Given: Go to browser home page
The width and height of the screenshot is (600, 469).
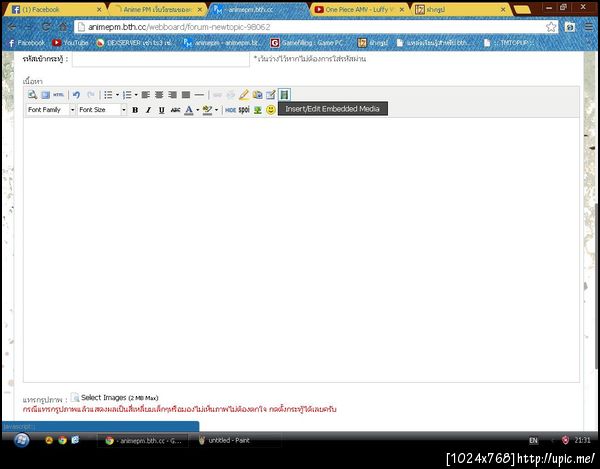Looking at the screenshot, I should pyautogui.click(x=62, y=27).
